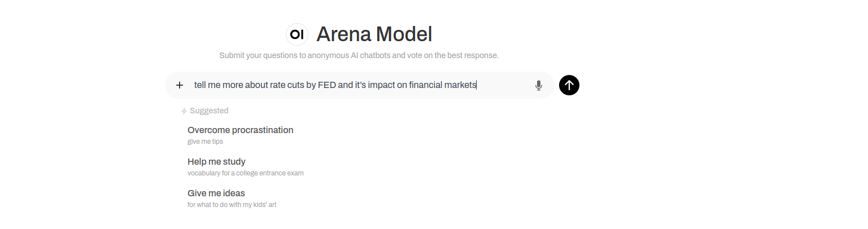Click the OI logo icon
Screen dimensions: 868x229
tap(297, 34)
